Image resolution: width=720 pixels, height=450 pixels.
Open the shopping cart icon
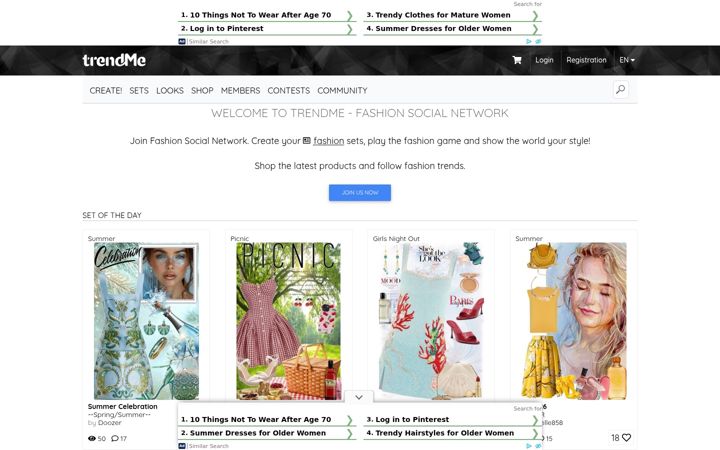tap(517, 60)
